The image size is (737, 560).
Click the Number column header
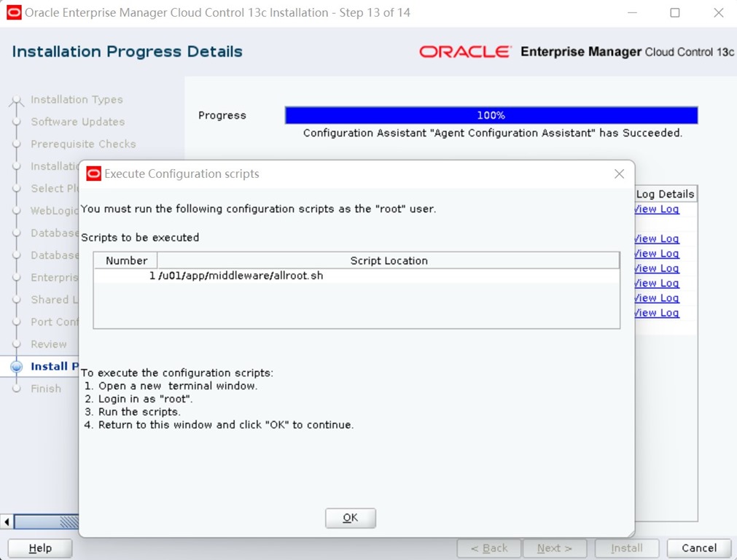pos(126,260)
